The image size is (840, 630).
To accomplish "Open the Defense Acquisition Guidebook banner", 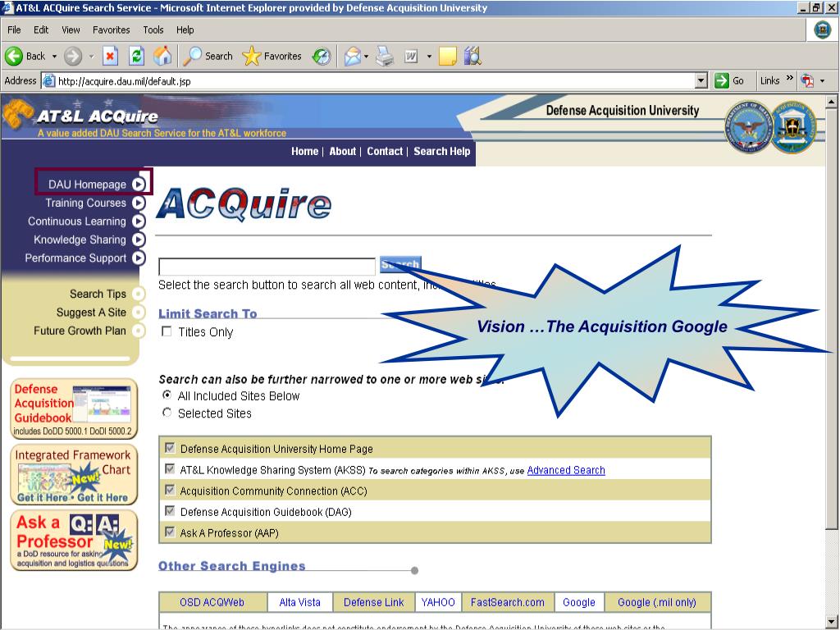I will (74, 409).
